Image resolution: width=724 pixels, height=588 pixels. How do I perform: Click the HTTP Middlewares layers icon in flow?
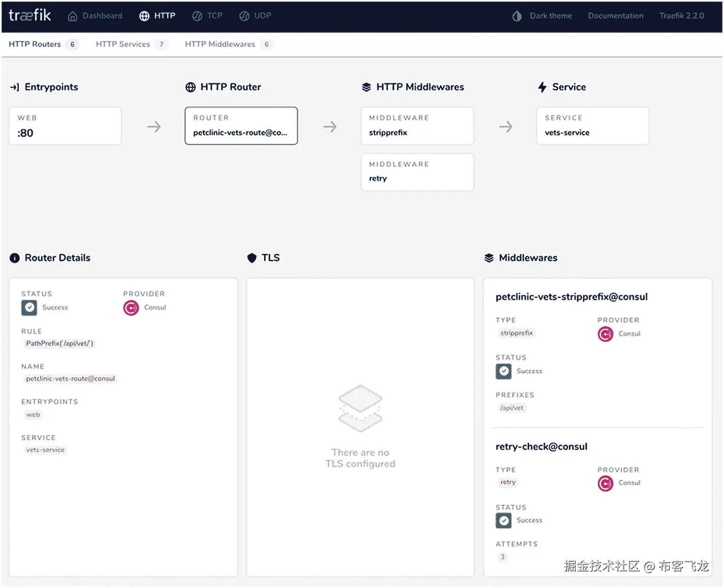pyautogui.click(x=366, y=87)
